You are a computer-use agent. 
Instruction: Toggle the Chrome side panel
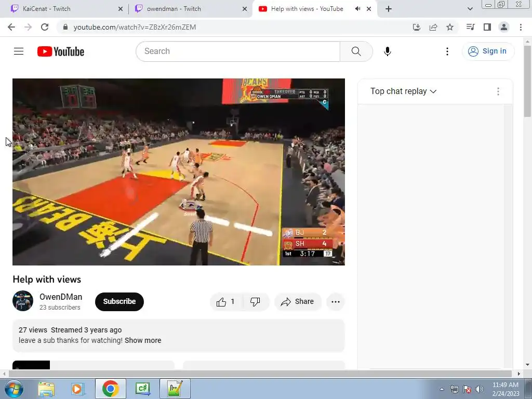click(x=487, y=27)
